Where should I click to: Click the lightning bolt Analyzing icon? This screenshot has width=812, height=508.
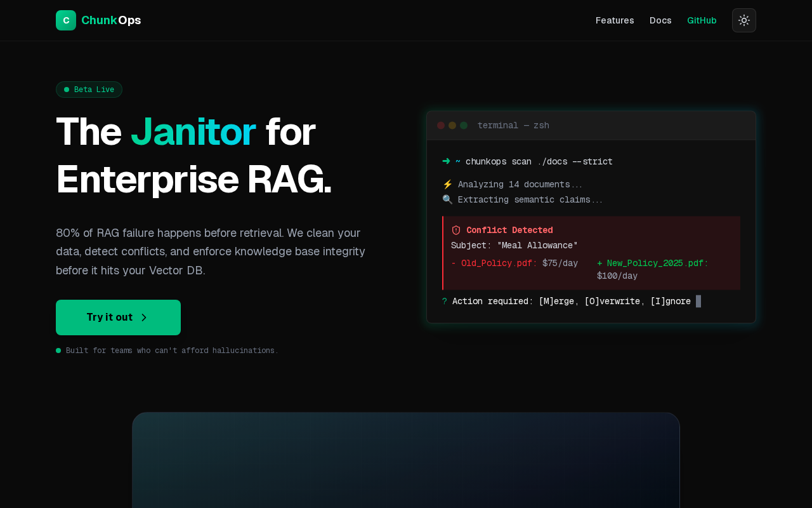(447, 185)
